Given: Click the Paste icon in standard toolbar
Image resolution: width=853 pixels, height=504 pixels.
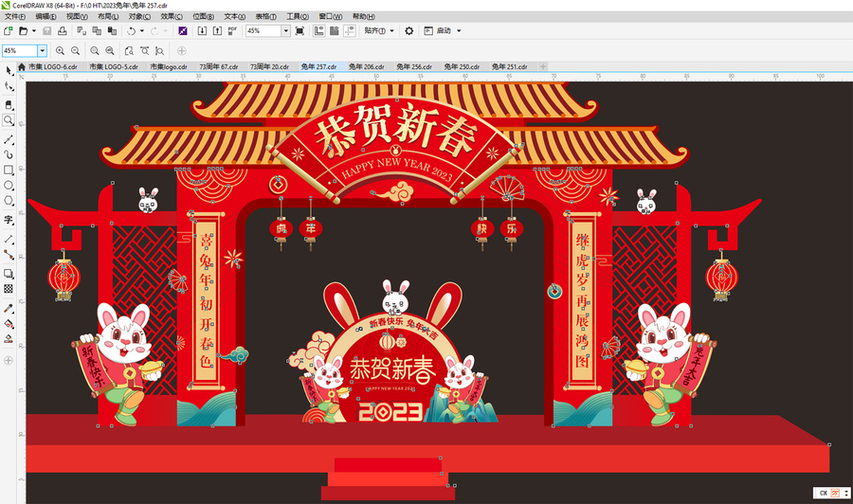Looking at the screenshot, I should click(x=112, y=31).
